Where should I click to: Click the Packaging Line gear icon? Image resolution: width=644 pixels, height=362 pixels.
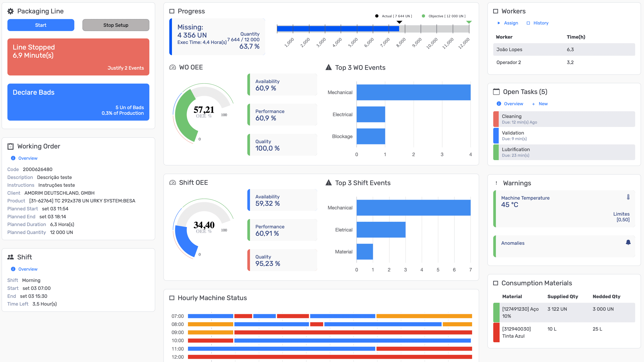[10, 11]
